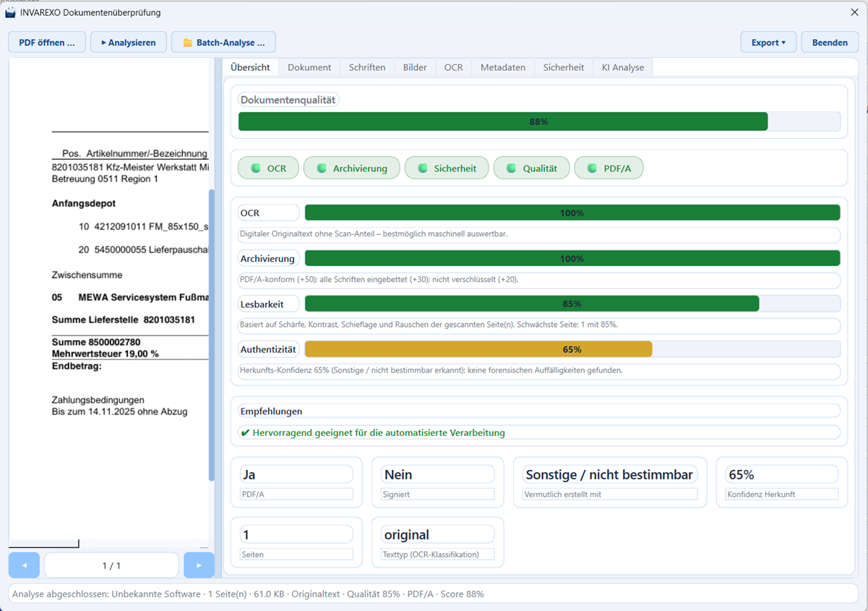This screenshot has height=611, width=868.
Task: Show the Sicherheit tab
Action: click(564, 67)
